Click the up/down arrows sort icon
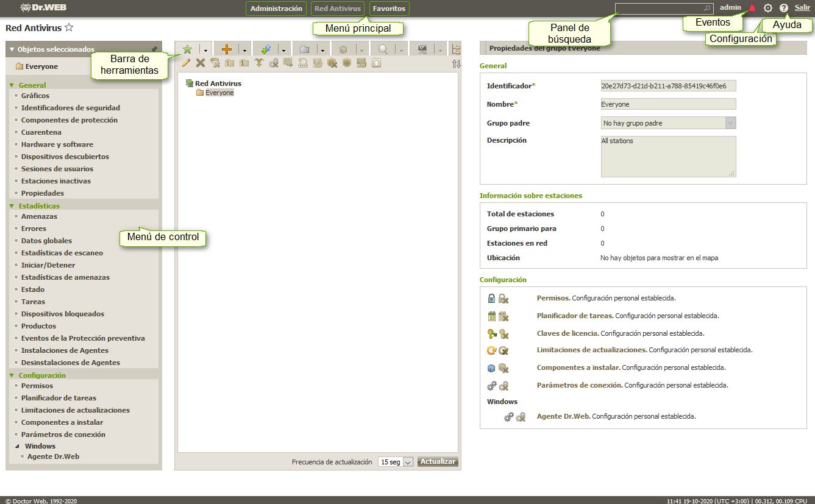This screenshot has height=504, width=815. tap(456, 63)
